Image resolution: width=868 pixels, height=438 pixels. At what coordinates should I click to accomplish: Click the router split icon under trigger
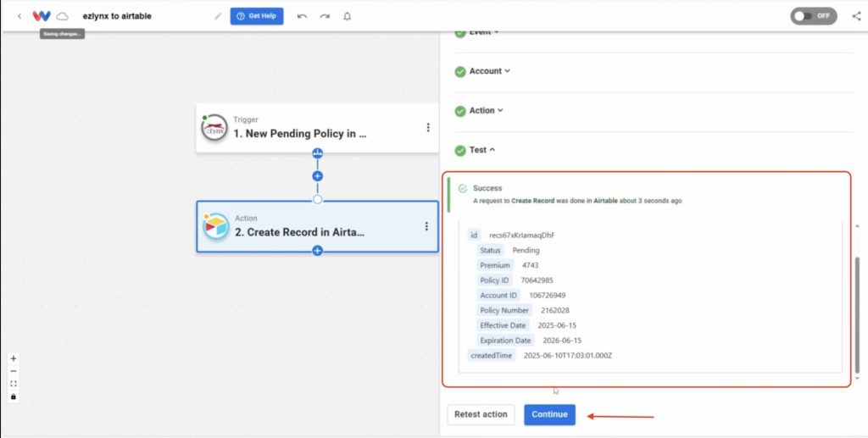pos(317,153)
